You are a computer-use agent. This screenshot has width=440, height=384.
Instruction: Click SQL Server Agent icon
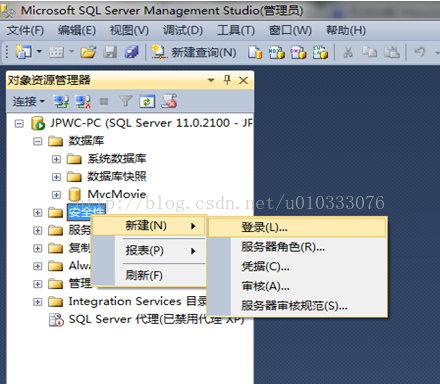tap(56, 320)
